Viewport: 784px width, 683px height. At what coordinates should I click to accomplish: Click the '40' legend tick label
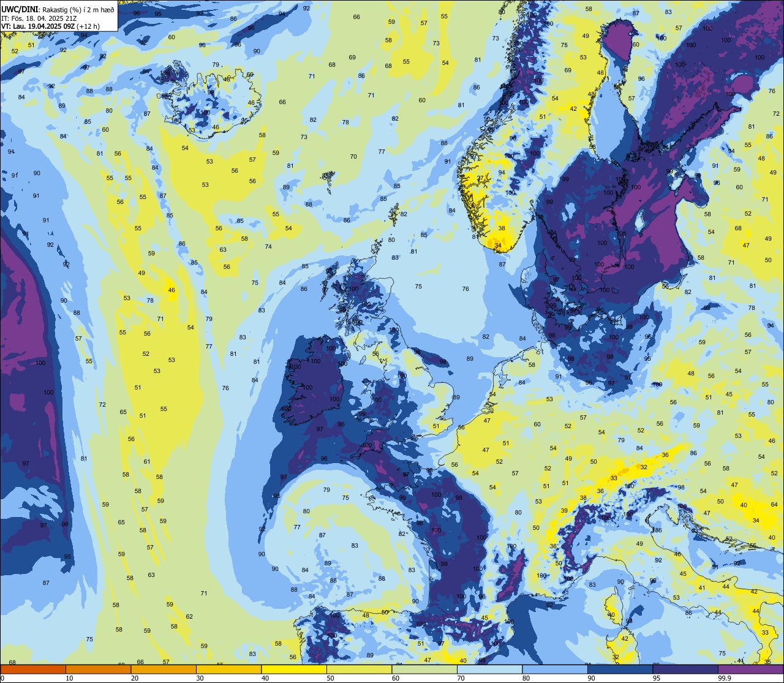[265, 678]
